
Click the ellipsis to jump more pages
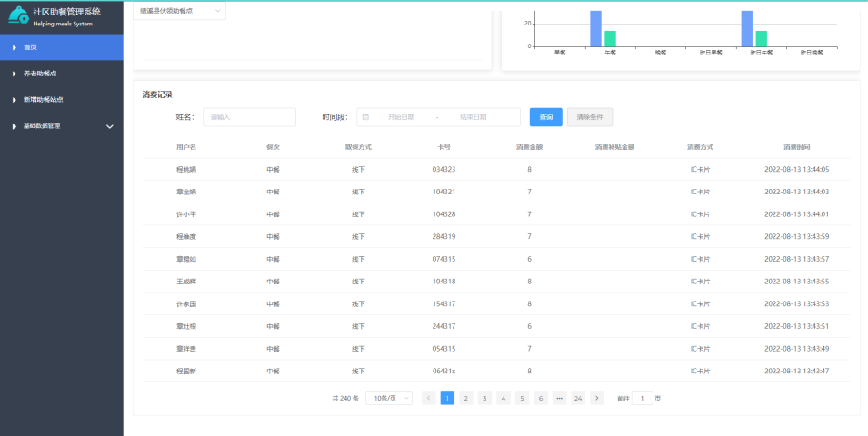coord(559,398)
